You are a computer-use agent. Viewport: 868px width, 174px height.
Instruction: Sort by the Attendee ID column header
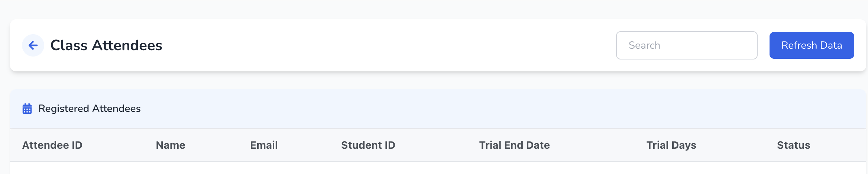tap(52, 145)
